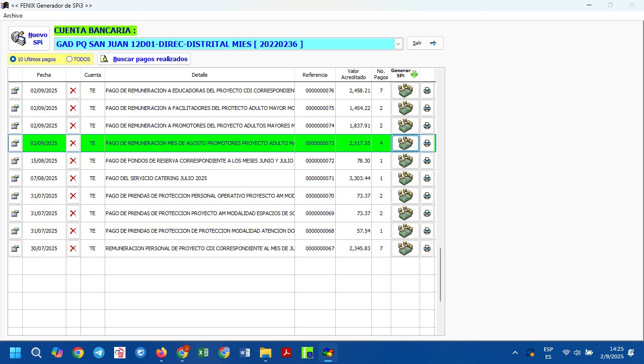
Task: Open Excel from the Windows taskbar
Action: coord(203,353)
